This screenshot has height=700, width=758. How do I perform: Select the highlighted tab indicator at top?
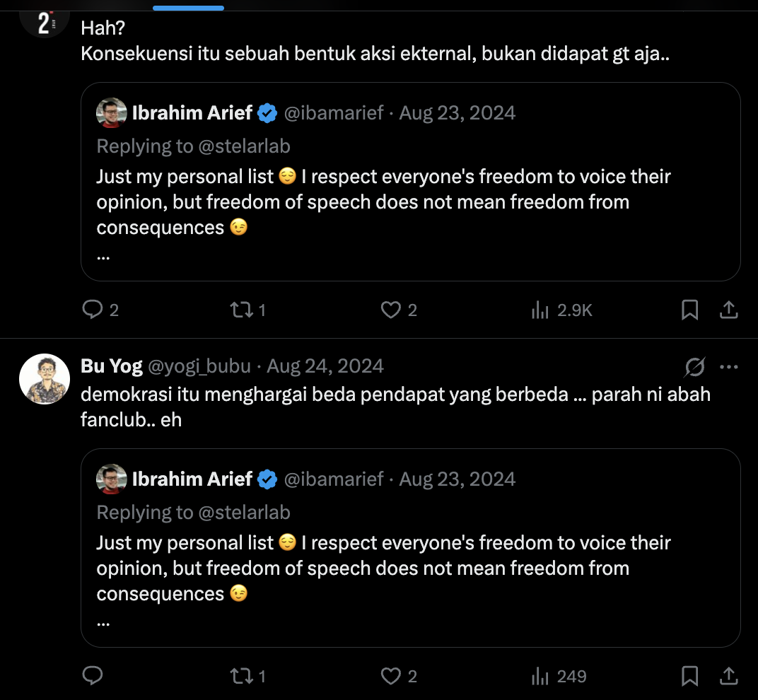pos(189,8)
